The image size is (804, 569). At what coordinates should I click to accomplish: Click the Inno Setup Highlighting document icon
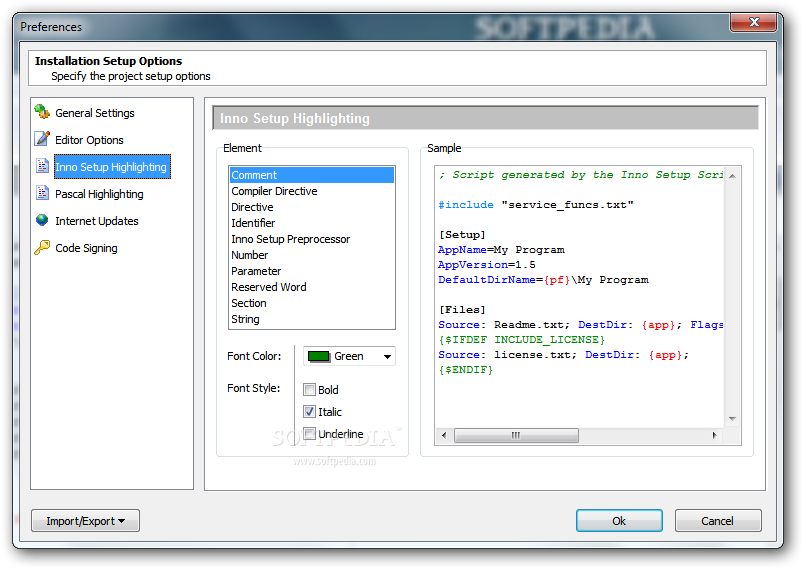click(42, 166)
